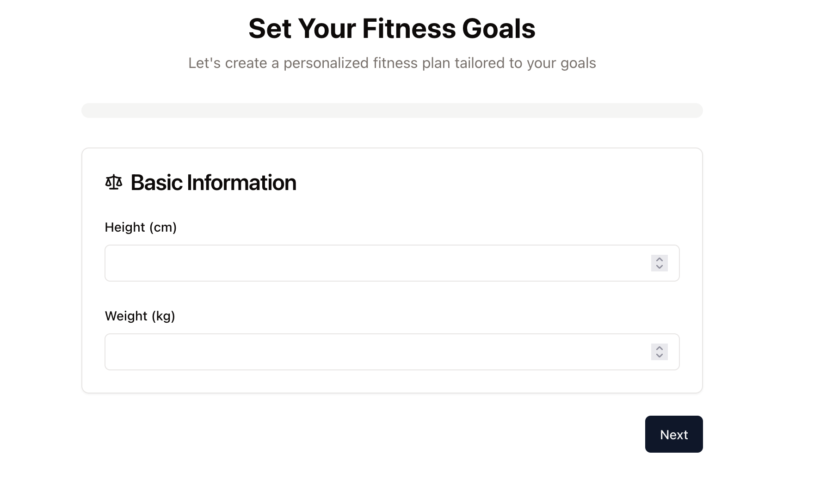Click the word Weight in the field label
Image resolution: width=814 pixels, height=504 pixels.
126,316
